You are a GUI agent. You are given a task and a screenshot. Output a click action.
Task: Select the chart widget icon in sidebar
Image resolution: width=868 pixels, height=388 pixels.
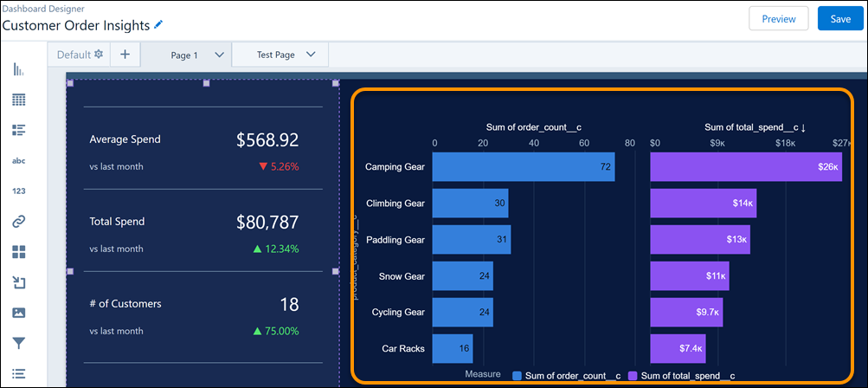click(x=19, y=70)
